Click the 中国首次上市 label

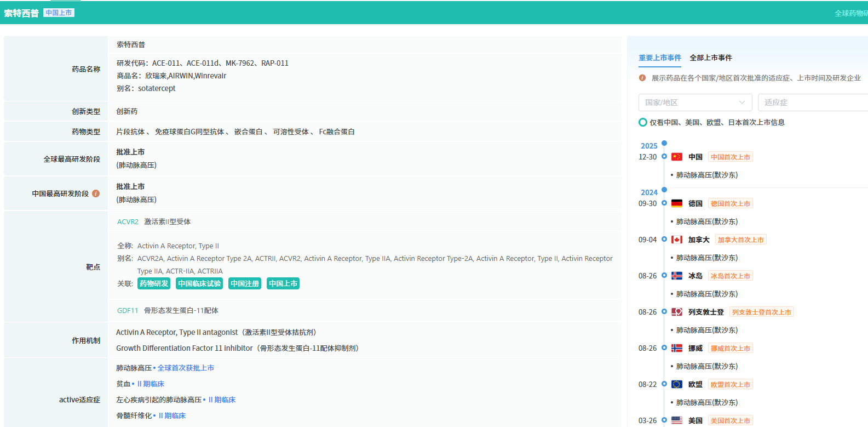731,157
